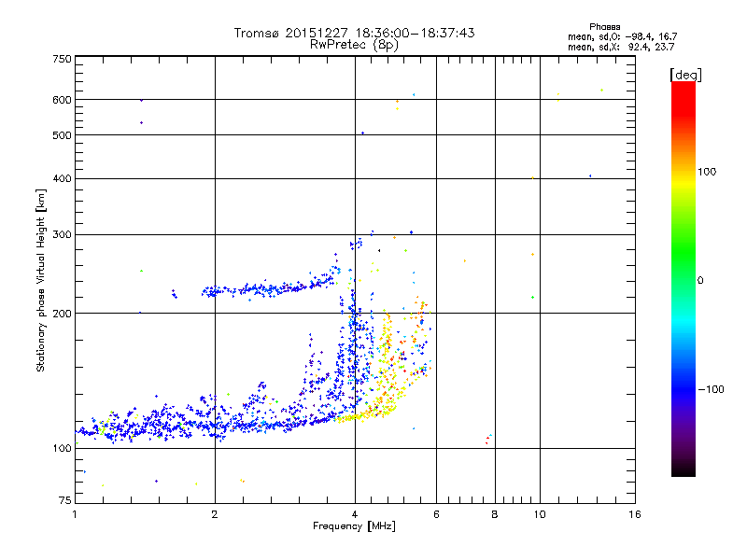This screenshot has height=560, width=747.
Task: Click the x-axis tick label '2'
Action: 215,514
